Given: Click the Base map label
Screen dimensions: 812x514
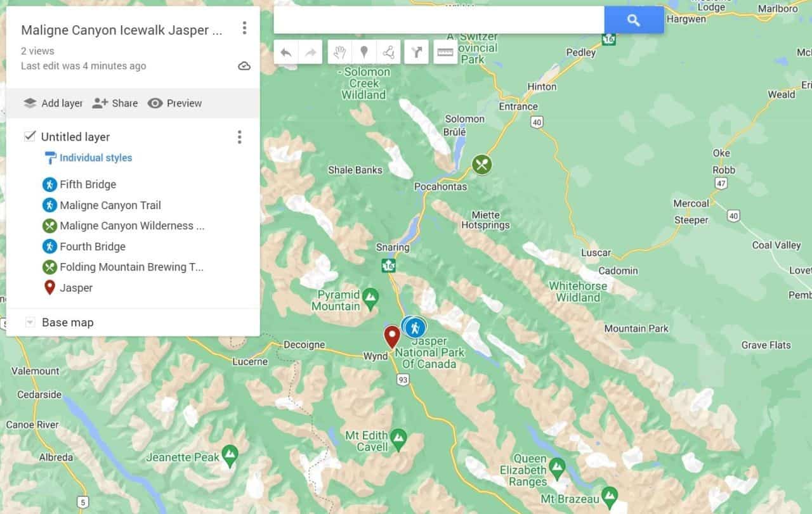Looking at the screenshot, I should (67, 323).
